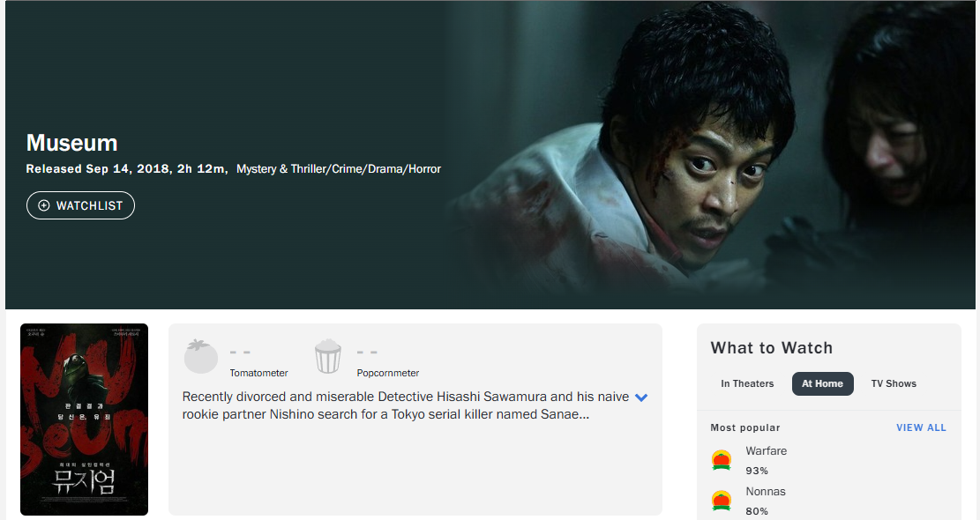Click the Tomatometer label

tap(258, 373)
